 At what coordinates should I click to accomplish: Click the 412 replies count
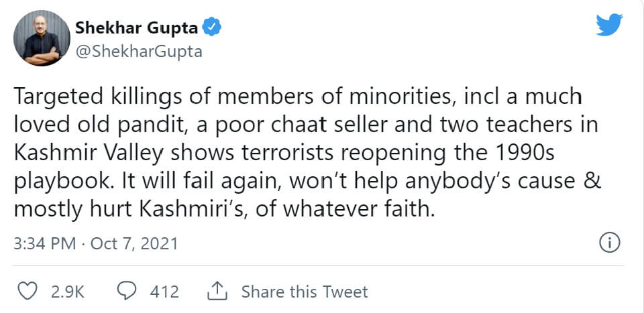pos(165,292)
